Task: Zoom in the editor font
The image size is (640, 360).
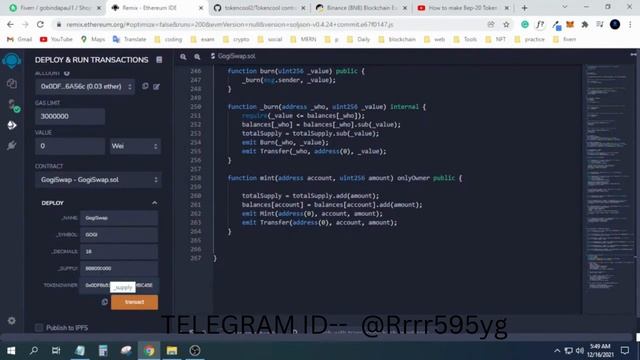Action: coord(197,57)
